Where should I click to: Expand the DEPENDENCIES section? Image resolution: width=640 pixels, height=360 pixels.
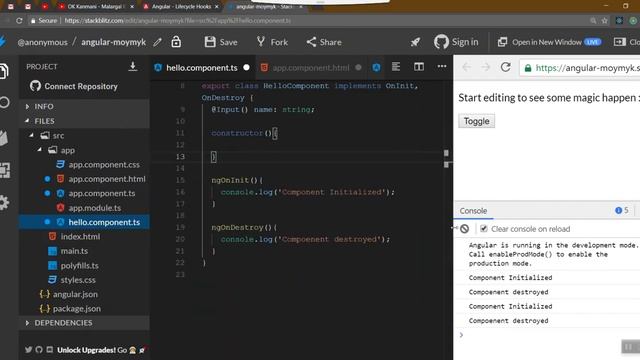(84, 323)
